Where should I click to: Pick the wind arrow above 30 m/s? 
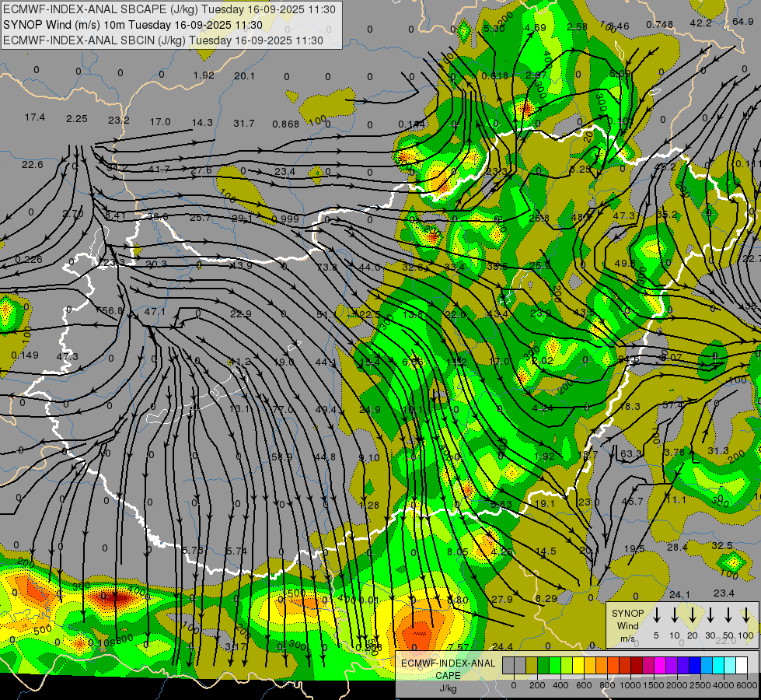(x=710, y=615)
